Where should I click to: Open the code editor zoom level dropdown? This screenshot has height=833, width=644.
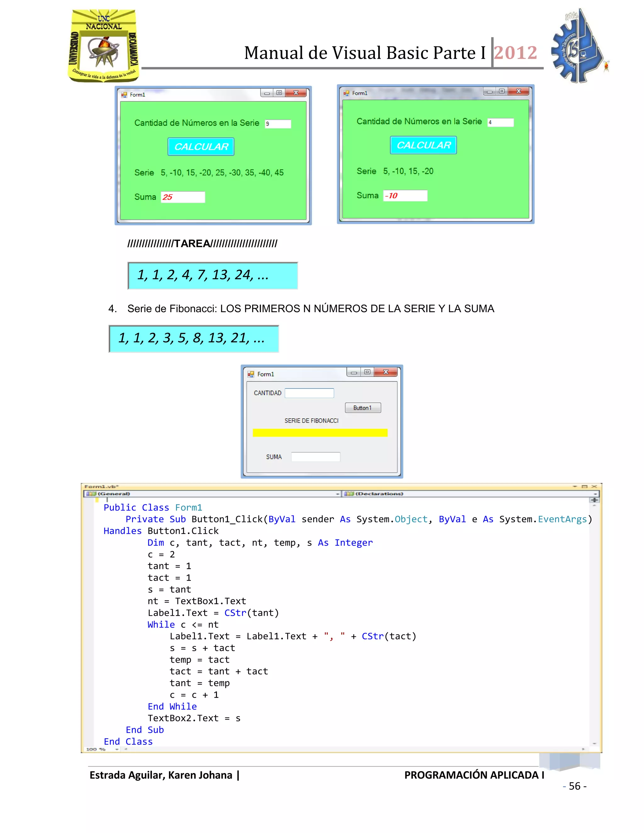tap(117, 749)
